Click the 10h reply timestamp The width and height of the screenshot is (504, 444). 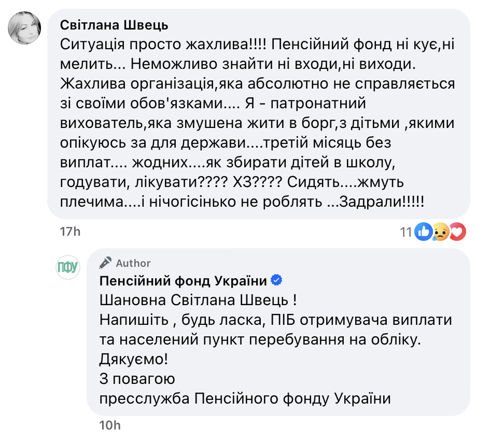110,426
